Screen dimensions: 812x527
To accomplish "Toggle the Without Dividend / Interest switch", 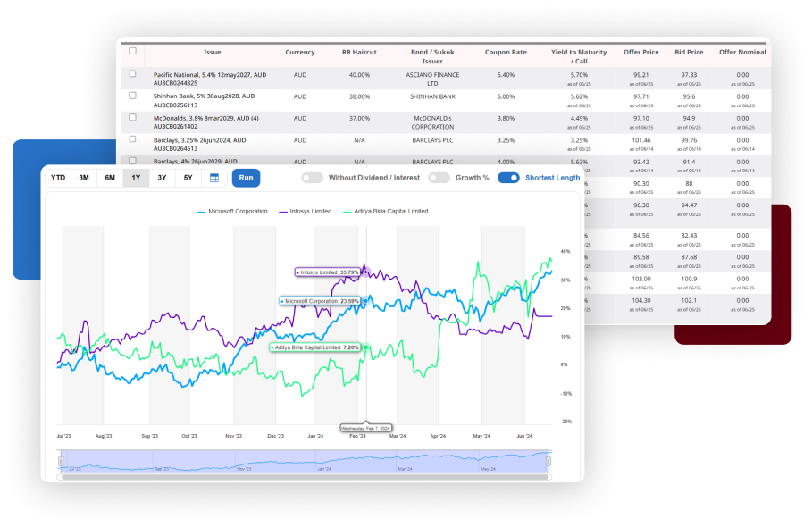I will point(313,178).
